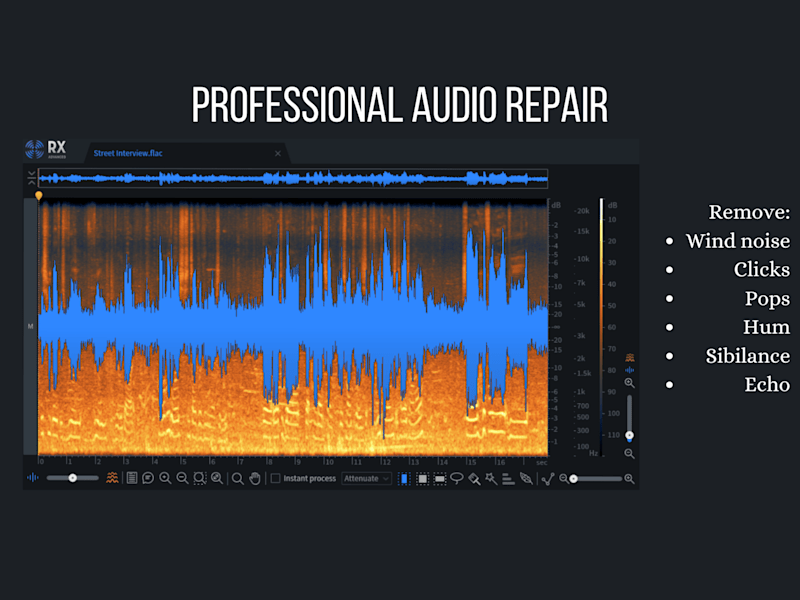Image resolution: width=800 pixels, height=600 pixels.
Task: Click the zoom out time icon
Action: pyautogui.click(x=182, y=478)
